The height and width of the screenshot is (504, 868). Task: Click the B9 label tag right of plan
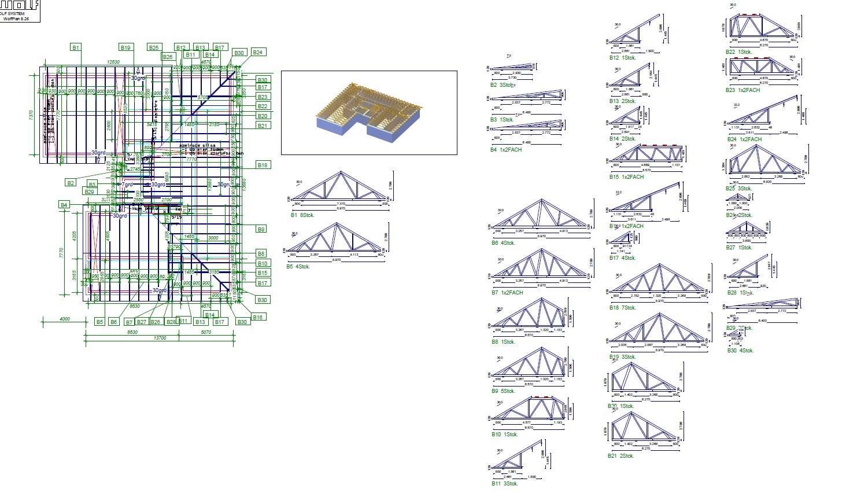pos(261,229)
